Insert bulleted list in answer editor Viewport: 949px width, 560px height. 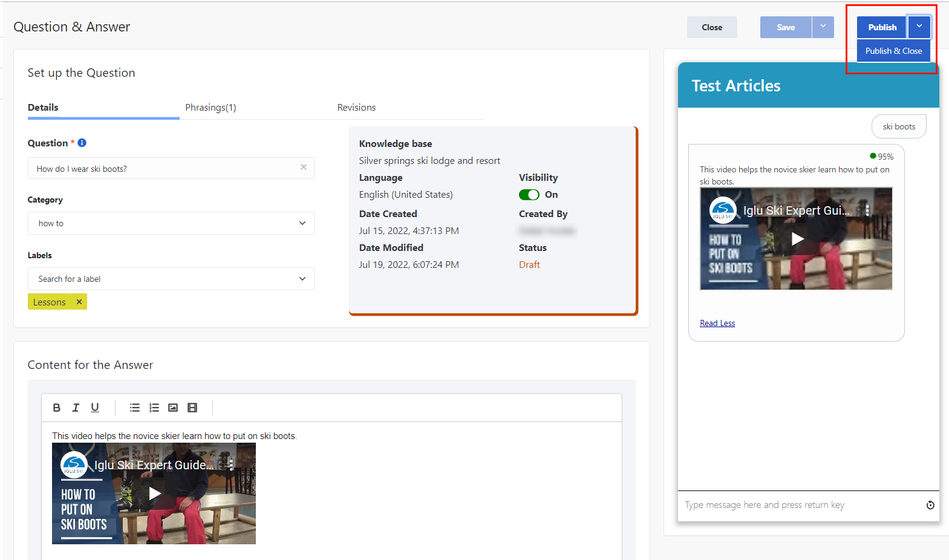point(135,408)
